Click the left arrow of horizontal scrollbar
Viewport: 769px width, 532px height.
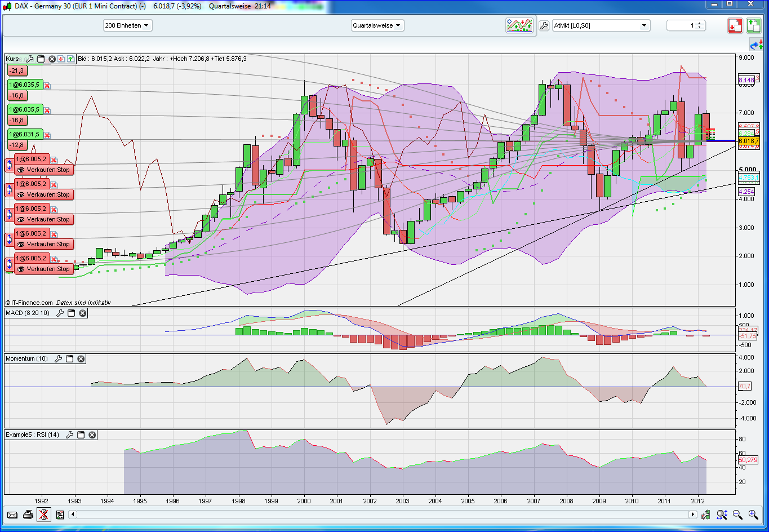(73, 515)
